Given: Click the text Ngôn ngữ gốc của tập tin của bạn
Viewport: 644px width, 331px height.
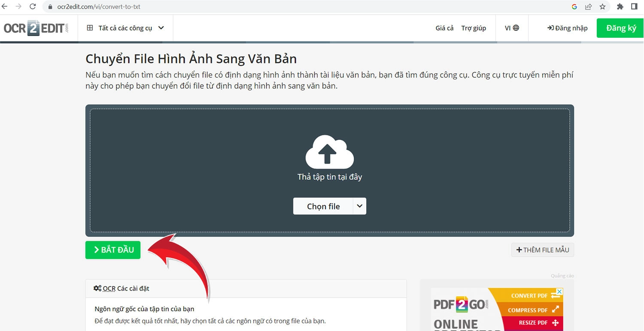Looking at the screenshot, I should (144, 309).
